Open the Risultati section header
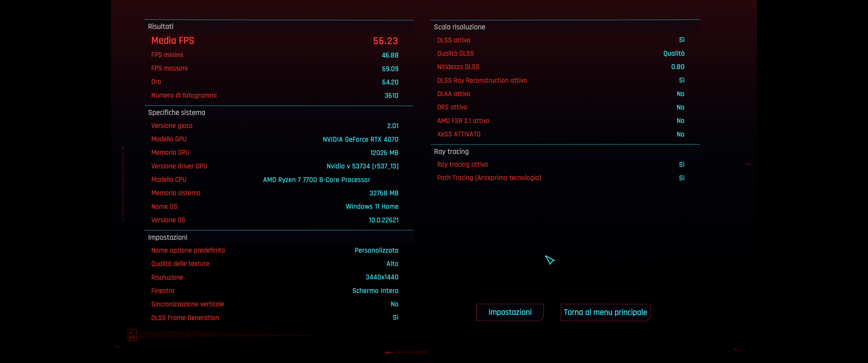The width and height of the screenshot is (868, 363). (161, 27)
